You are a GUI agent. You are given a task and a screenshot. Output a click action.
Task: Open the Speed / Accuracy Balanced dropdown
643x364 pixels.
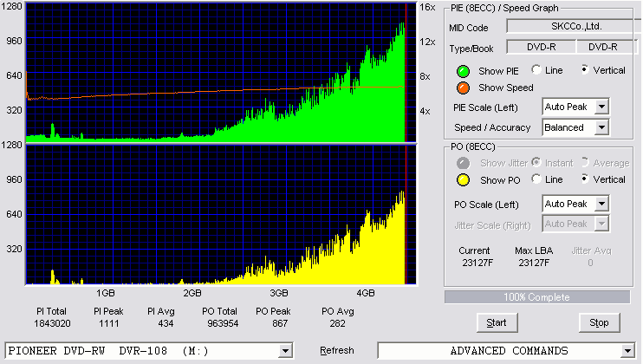(601, 127)
